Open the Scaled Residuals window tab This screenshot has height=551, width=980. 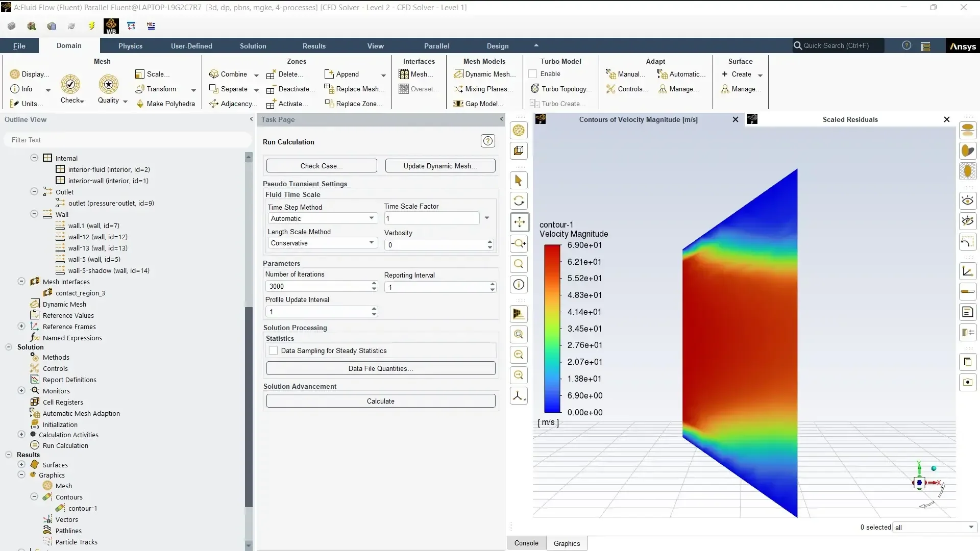click(x=850, y=119)
